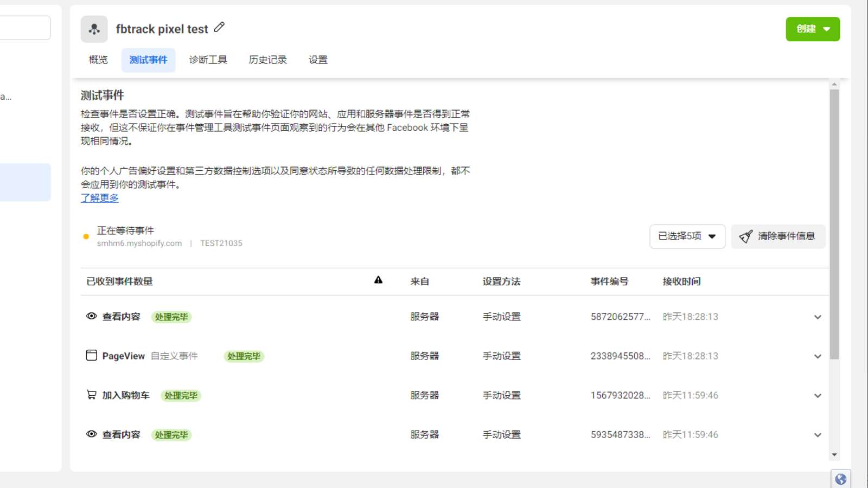This screenshot has height=488, width=868.
Task: Click the 自定义事件 label
Action: click(x=174, y=356)
